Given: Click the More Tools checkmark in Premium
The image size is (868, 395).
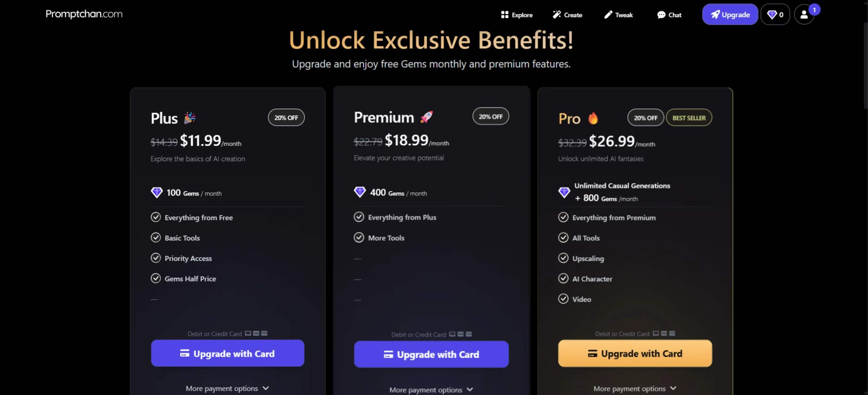Looking at the screenshot, I should pyautogui.click(x=359, y=237).
